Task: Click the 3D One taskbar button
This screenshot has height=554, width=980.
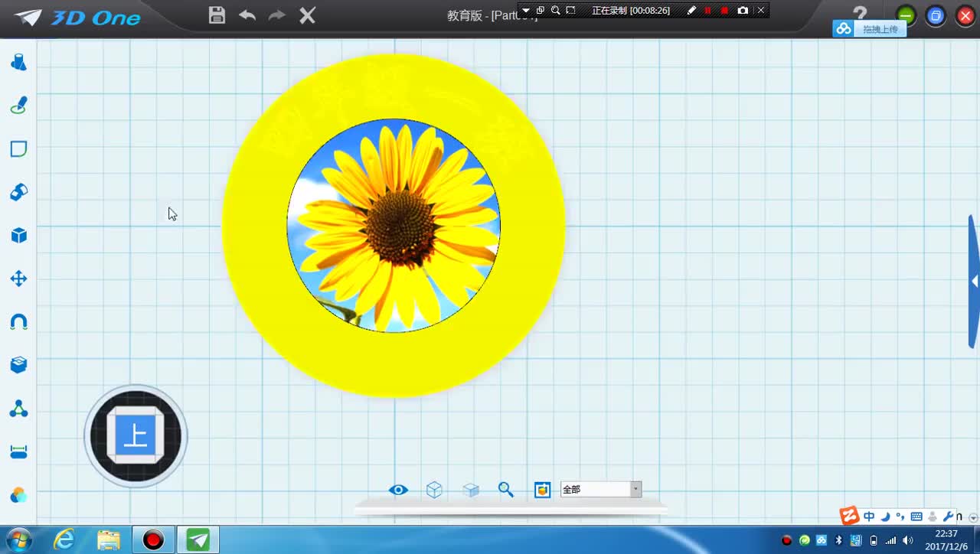Action: (198, 540)
